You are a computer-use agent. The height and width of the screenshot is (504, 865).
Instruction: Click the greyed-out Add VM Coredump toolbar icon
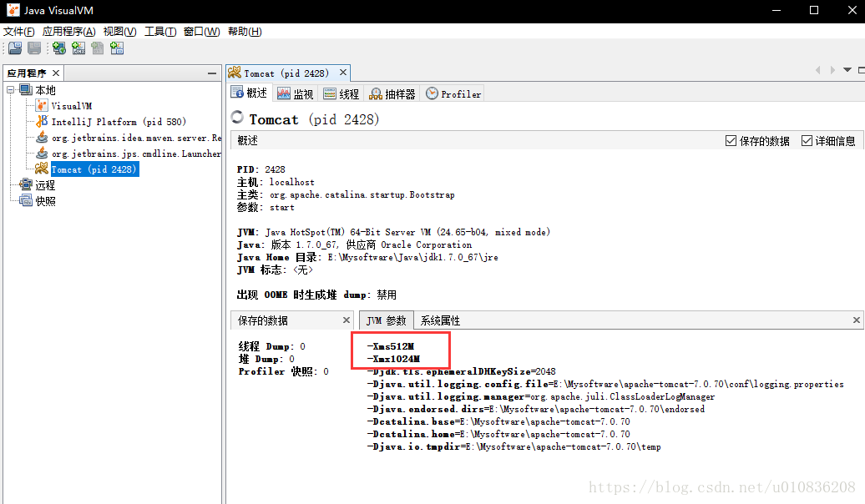coord(98,48)
